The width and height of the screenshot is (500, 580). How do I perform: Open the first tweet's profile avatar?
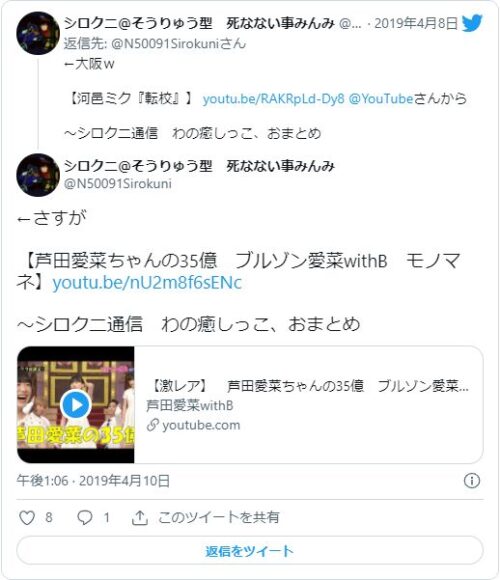pyautogui.click(x=38, y=33)
